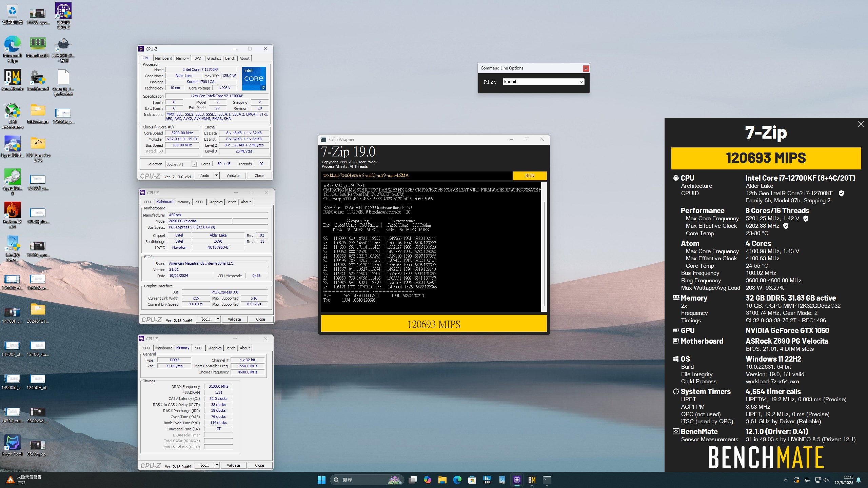This screenshot has width=868, height=488.
Task: Open the DiskGenius folder icon
Action: (x=38, y=113)
